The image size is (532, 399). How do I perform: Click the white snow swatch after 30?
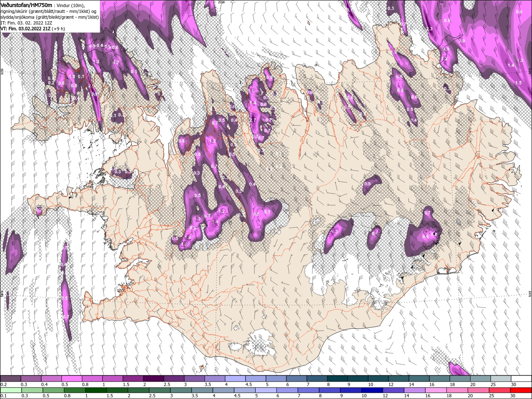[x=521, y=379]
